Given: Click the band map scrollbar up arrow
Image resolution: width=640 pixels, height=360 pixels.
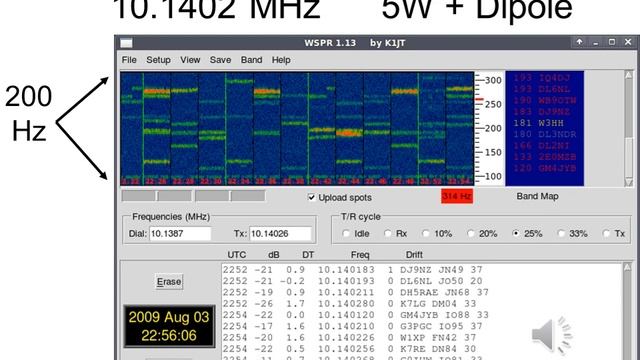Looking at the screenshot, I should tap(629, 75).
